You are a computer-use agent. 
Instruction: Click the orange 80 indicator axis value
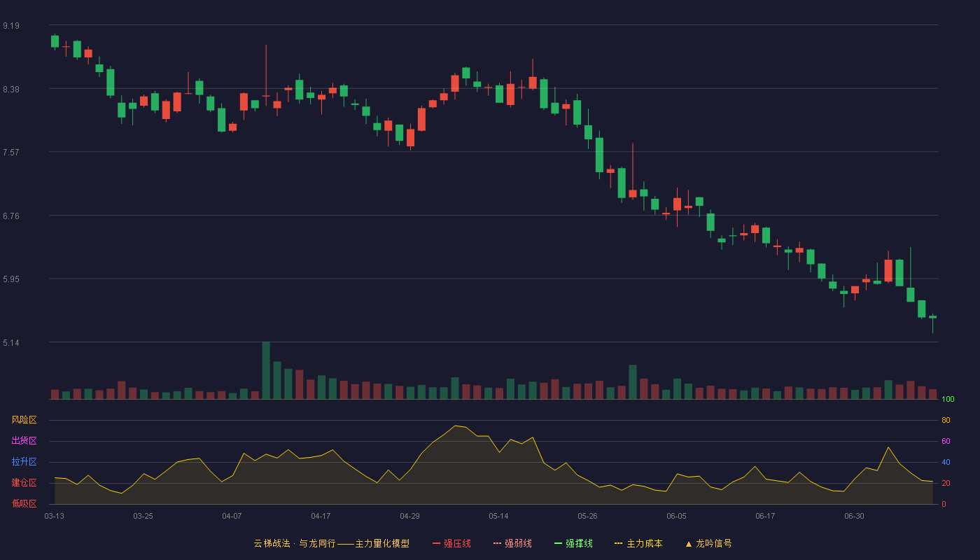946,421
